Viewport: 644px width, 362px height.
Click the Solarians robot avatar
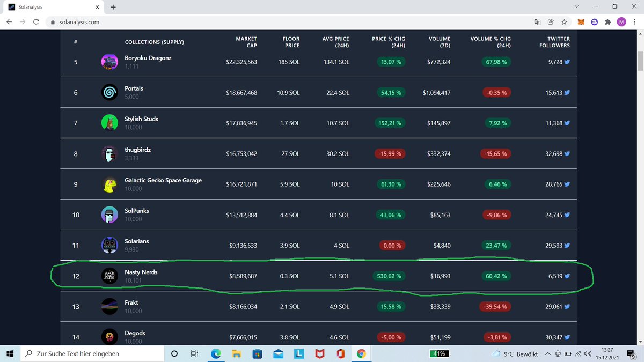[x=109, y=246]
